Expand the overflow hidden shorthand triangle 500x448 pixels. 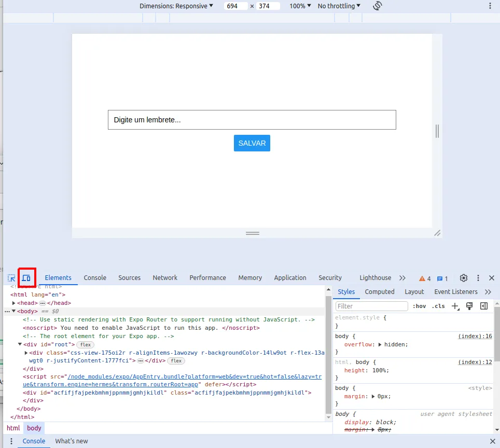point(380,345)
